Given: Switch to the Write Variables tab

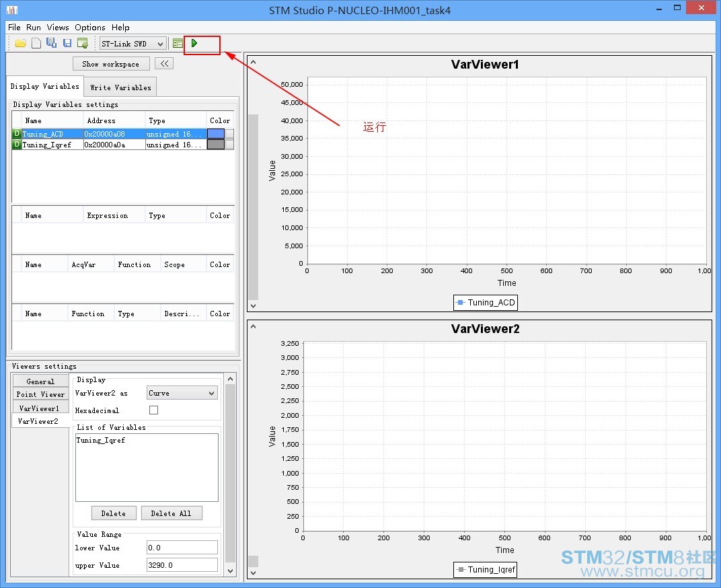Looking at the screenshot, I should click(120, 87).
